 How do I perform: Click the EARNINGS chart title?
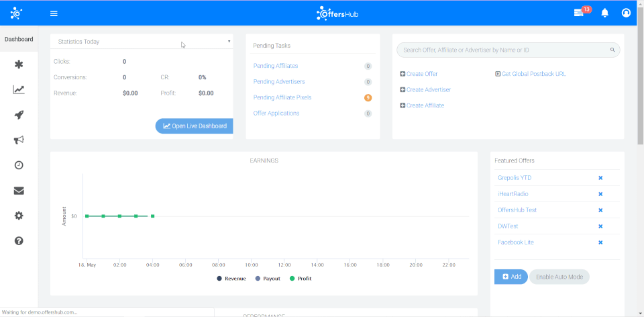point(264,161)
